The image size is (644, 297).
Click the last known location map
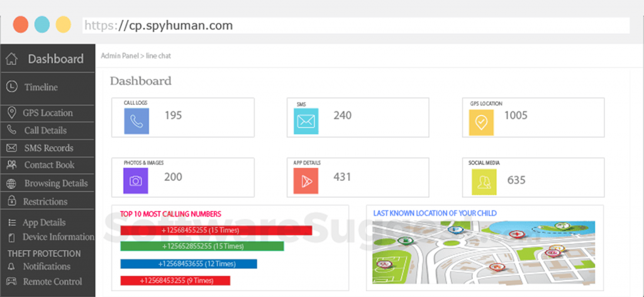click(x=484, y=251)
